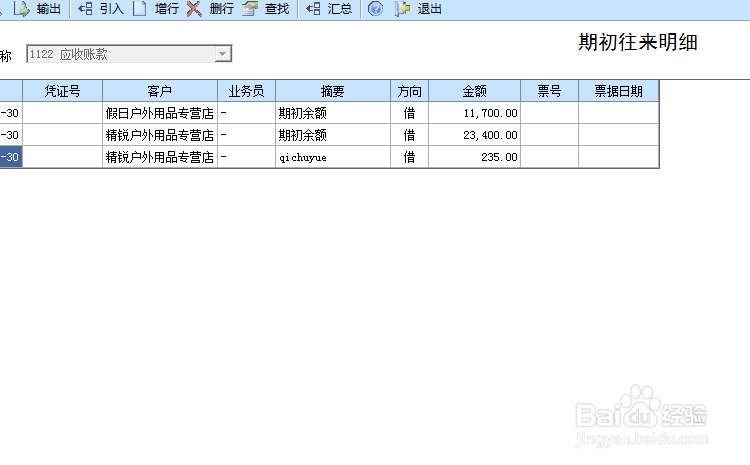This screenshot has height=465, width=750.
Task: Click the 汇总 toolbar label
Action: (340, 9)
